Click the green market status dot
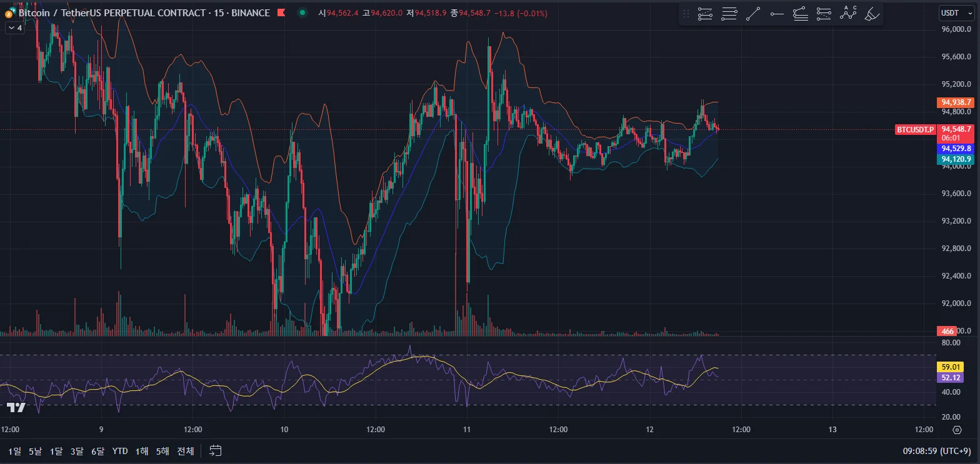Screen dimensions: 980x464 [302, 13]
